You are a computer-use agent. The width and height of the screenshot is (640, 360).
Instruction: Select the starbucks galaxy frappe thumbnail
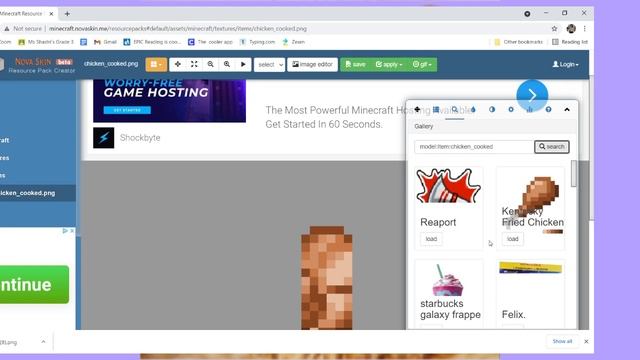[447, 280]
